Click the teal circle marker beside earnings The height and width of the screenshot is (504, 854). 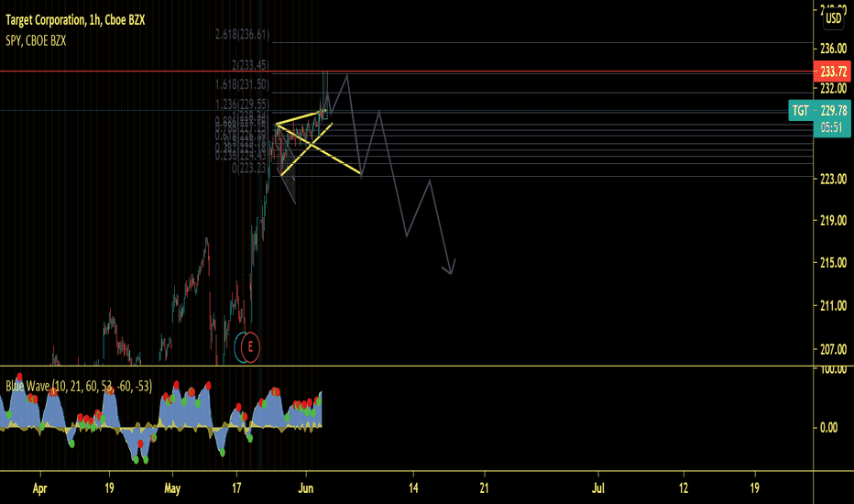point(238,347)
